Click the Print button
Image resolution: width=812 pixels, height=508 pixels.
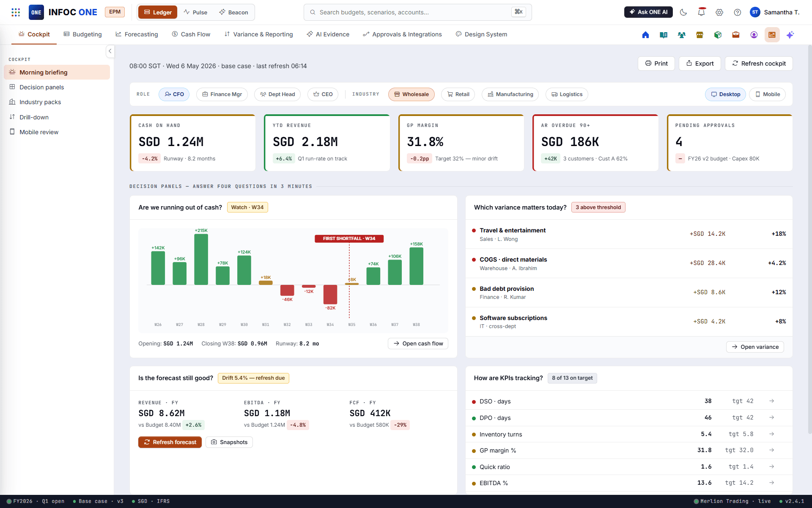pos(656,63)
